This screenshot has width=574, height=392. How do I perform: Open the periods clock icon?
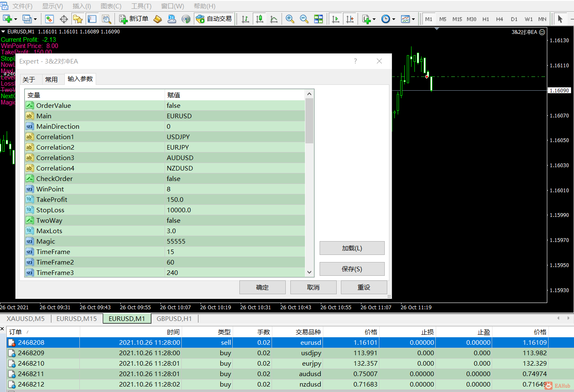tap(386, 19)
